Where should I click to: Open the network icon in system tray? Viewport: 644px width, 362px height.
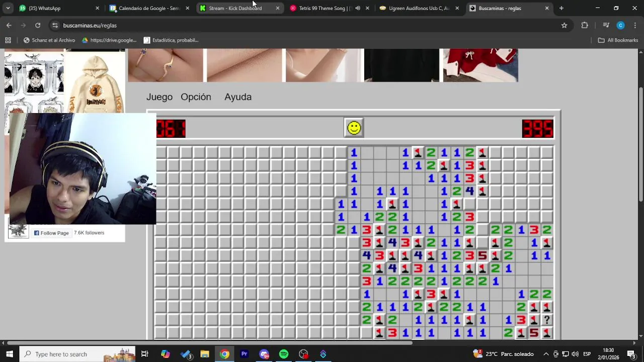pos(566,354)
